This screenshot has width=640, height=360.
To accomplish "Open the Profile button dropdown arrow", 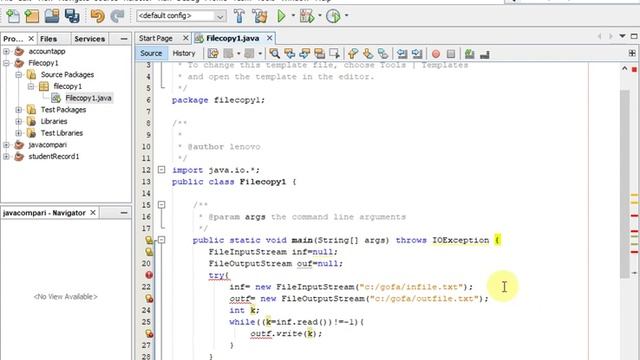I will [x=347, y=16].
